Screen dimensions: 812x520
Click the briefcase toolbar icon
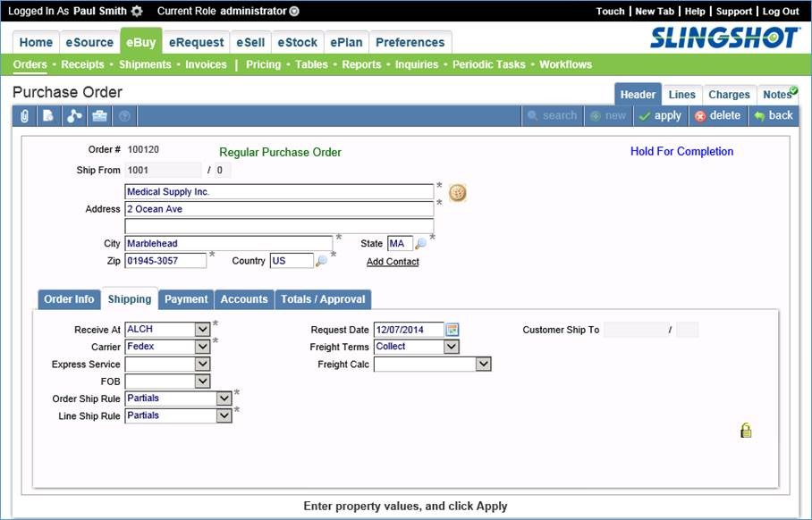[98, 115]
